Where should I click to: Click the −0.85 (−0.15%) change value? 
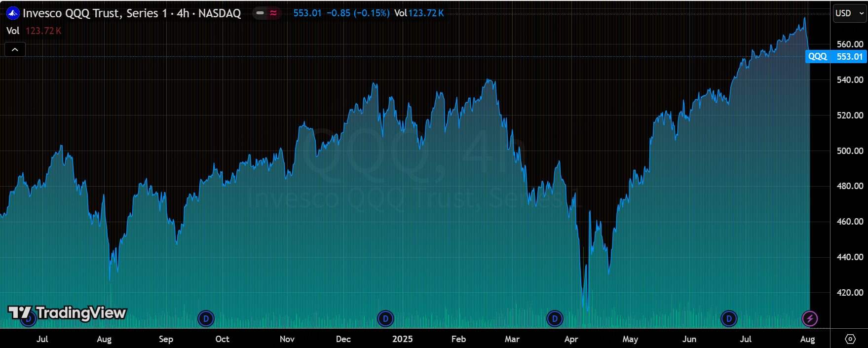358,13
